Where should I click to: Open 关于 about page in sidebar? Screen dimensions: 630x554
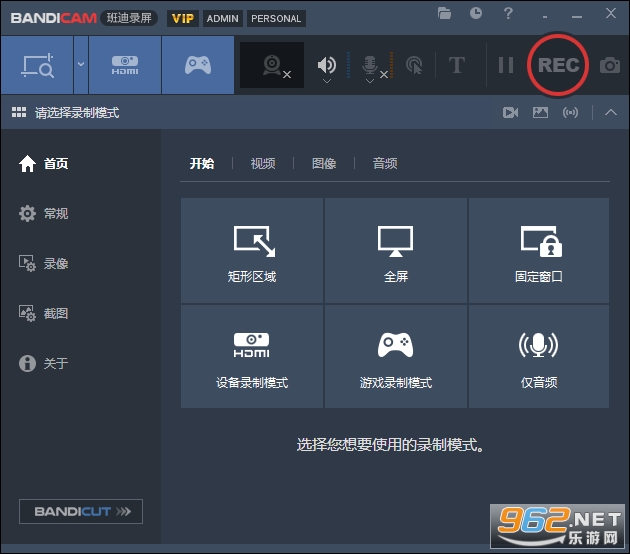[x=43, y=364]
